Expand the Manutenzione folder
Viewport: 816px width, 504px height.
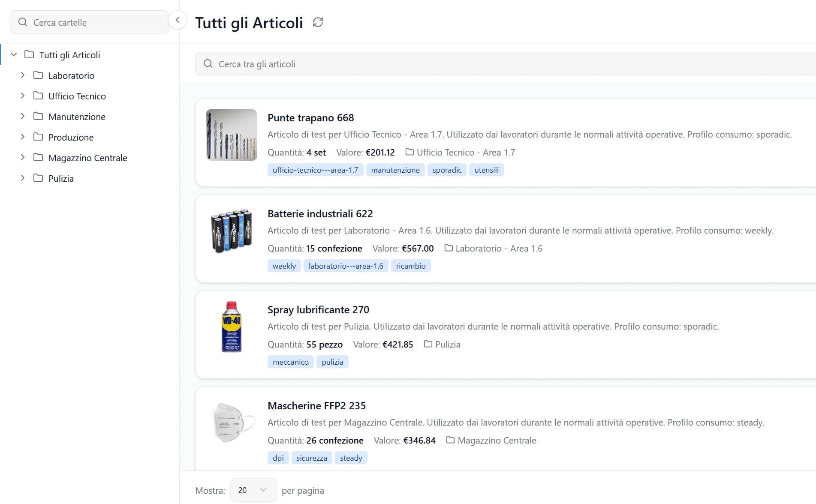click(23, 116)
